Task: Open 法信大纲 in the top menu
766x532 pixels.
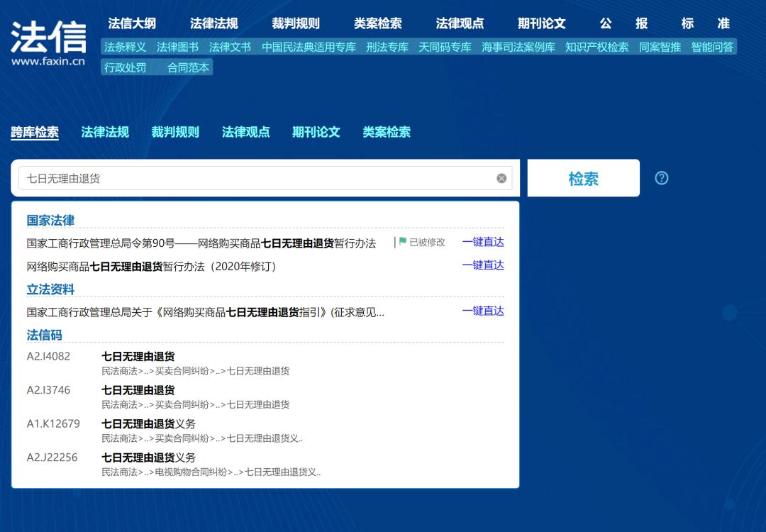Action: tap(132, 23)
